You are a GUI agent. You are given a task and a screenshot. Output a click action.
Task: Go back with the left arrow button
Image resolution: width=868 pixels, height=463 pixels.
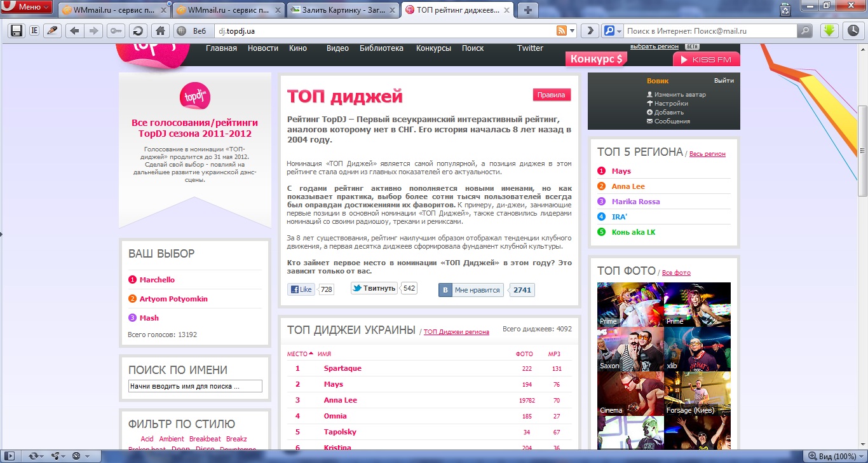(75, 31)
